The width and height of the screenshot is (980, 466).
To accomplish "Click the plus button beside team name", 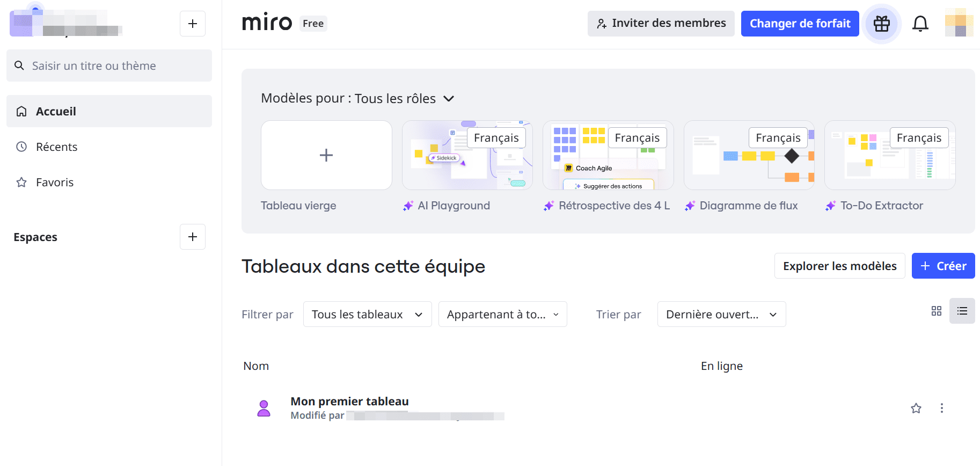I will click(193, 24).
